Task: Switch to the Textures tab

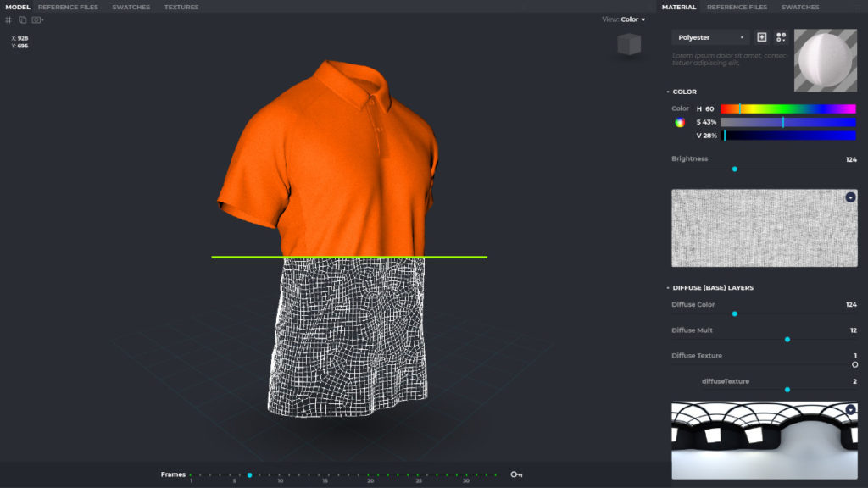Action: click(x=181, y=7)
